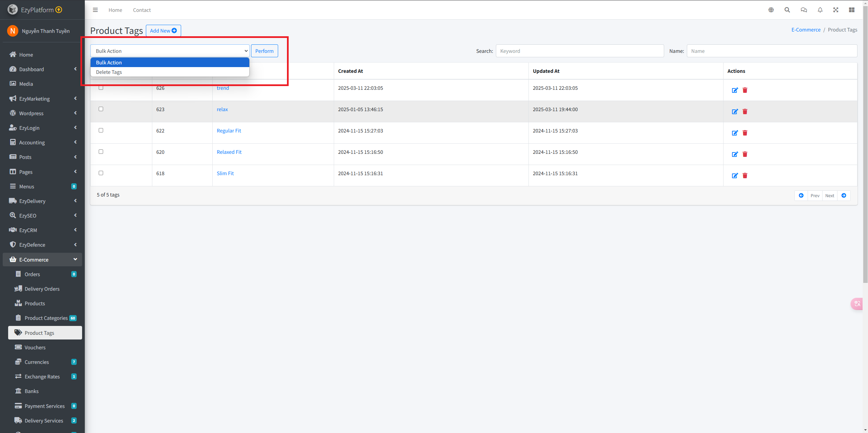Click the EzyPlatform logo
Screen dimensions: 868x433
[13, 9]
